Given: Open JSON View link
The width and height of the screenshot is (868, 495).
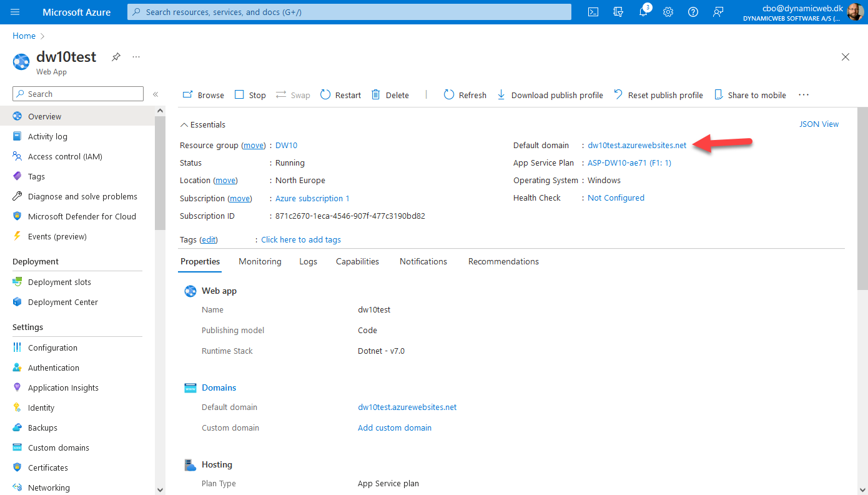Looking at the screenshot, I should click(819, 124).
